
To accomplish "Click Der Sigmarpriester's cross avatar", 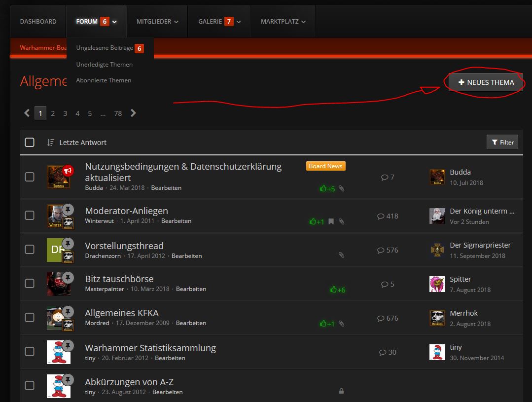I will [x=437, y=250].
